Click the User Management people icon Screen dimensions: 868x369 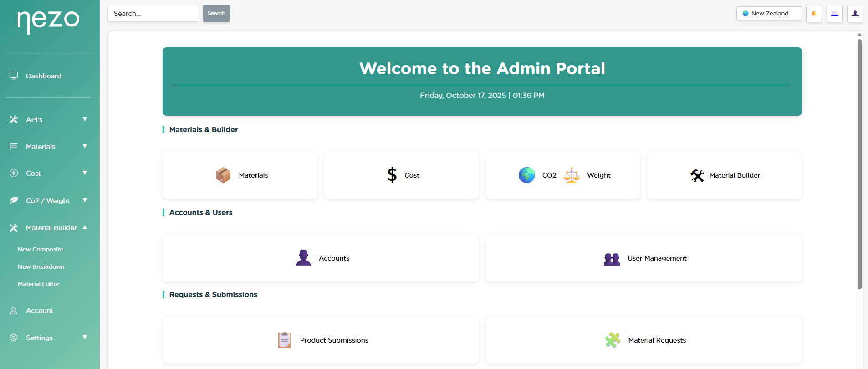click(x=612, y=259)
